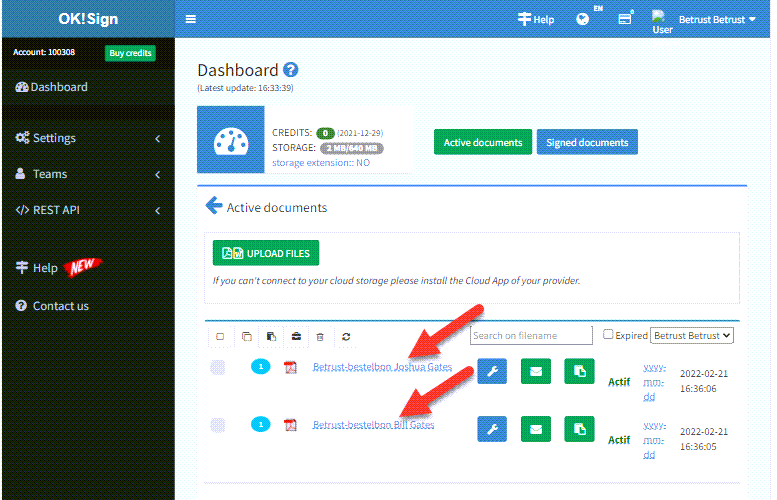Click green file icon for Bill Gates
Screen dimensions: 777x500
point(579,429)
